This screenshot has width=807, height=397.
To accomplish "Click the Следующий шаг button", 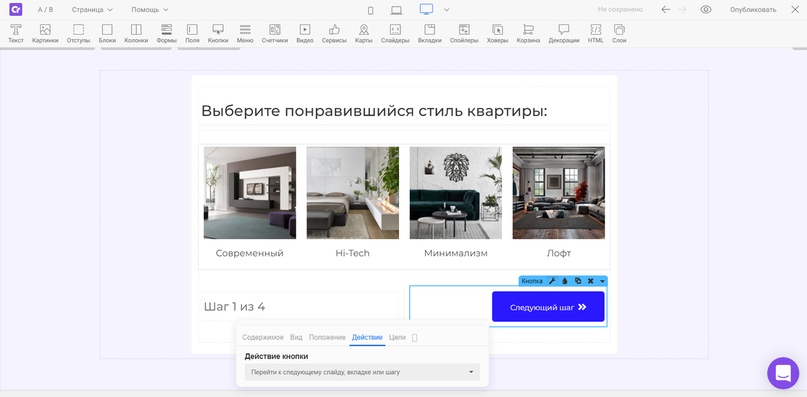I will (548, 307).
